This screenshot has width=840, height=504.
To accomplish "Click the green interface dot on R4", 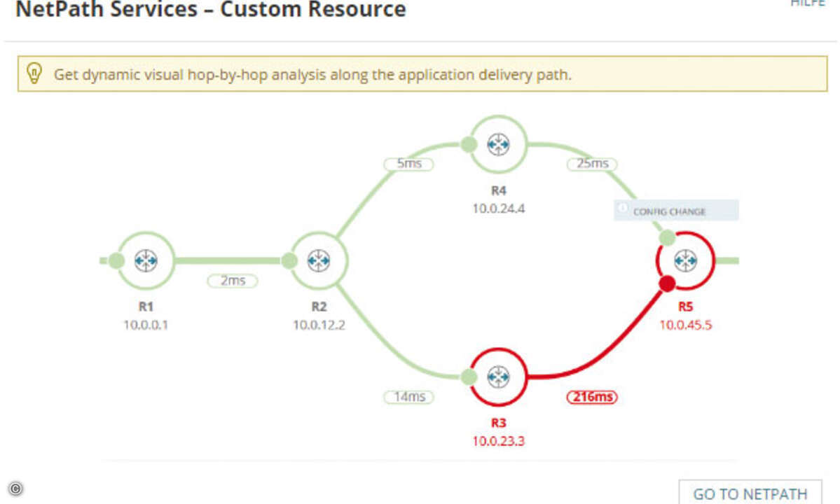I will pyautogui.click(x=469, y=144).
